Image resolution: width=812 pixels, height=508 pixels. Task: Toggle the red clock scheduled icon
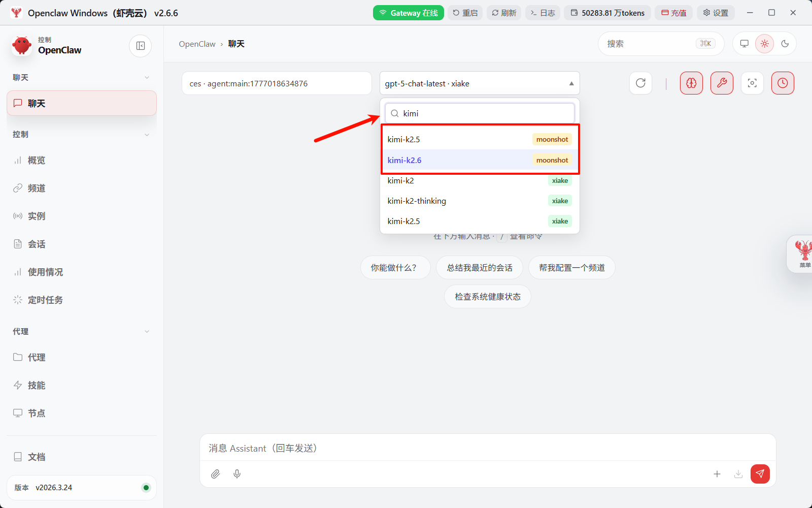(x=783, y=83)
